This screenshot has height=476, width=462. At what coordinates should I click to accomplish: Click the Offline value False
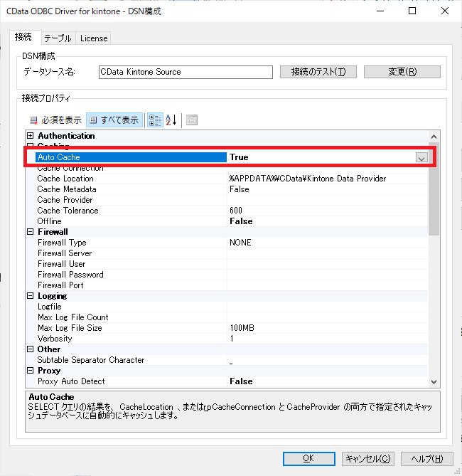tap(241, 221)
